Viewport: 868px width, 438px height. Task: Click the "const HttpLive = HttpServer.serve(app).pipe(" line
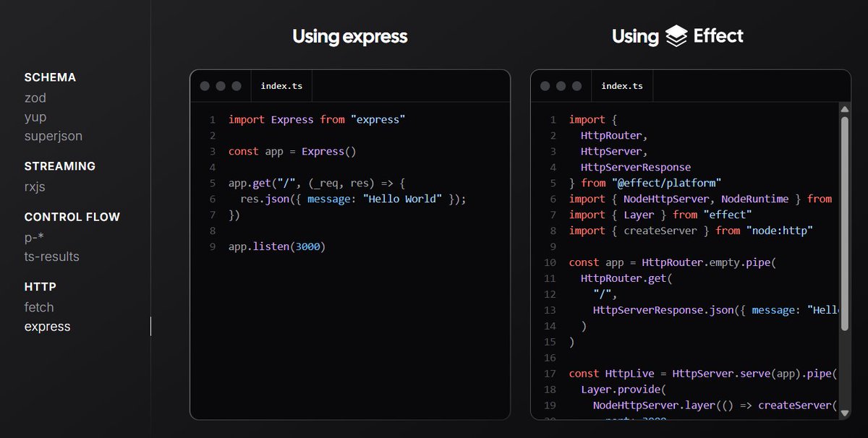coord(703,374)
